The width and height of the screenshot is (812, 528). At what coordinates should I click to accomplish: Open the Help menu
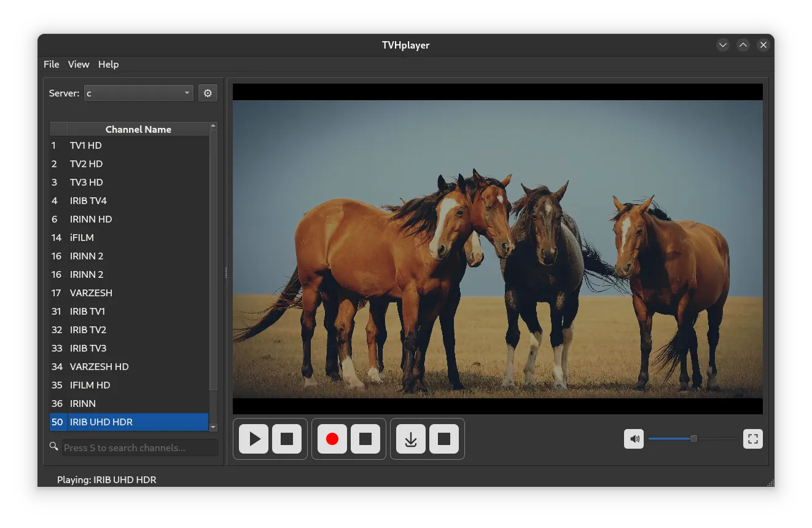(x=109, y=65)
